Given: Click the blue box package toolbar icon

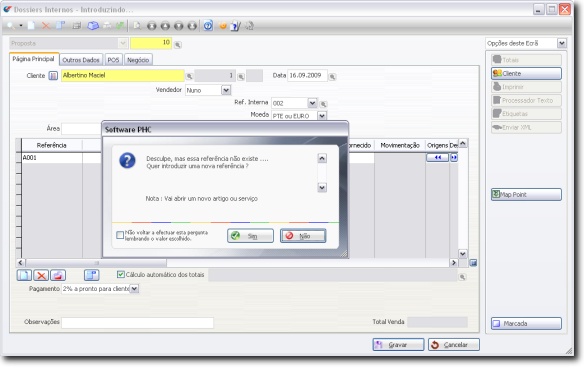Looking at the screenshot, I should [x=93, y=26].
